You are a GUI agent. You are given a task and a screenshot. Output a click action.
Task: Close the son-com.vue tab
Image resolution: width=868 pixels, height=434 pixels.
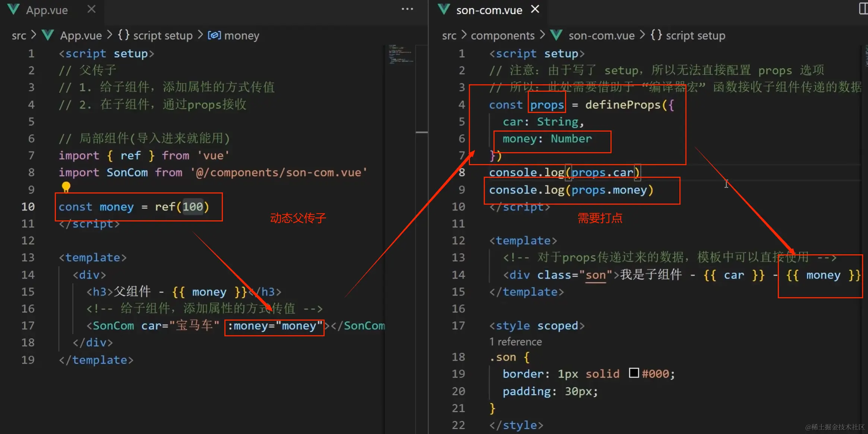tap(535, 9)
